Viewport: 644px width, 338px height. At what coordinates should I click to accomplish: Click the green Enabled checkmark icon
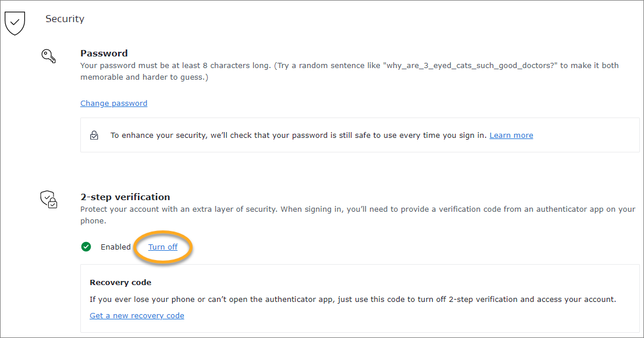(86, 247)
